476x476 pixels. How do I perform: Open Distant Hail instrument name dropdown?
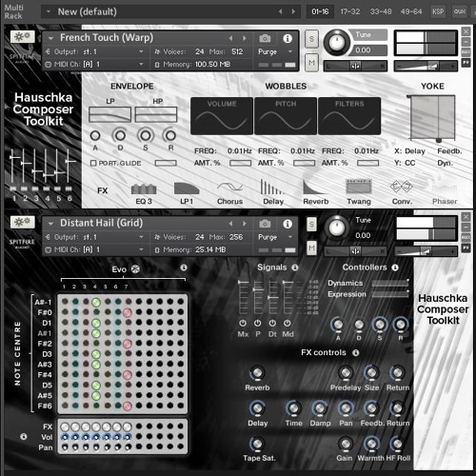point(50,224)
